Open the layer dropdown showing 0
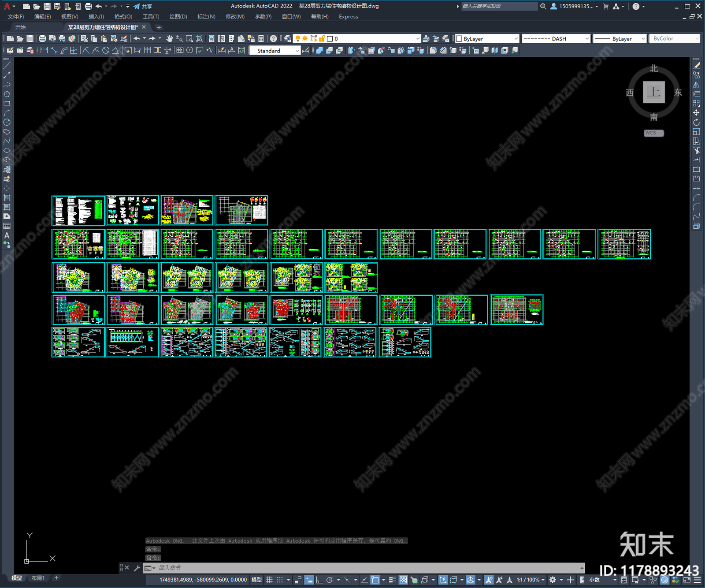Viewport: 705px width, 588px height. click(x=374, y=39)
